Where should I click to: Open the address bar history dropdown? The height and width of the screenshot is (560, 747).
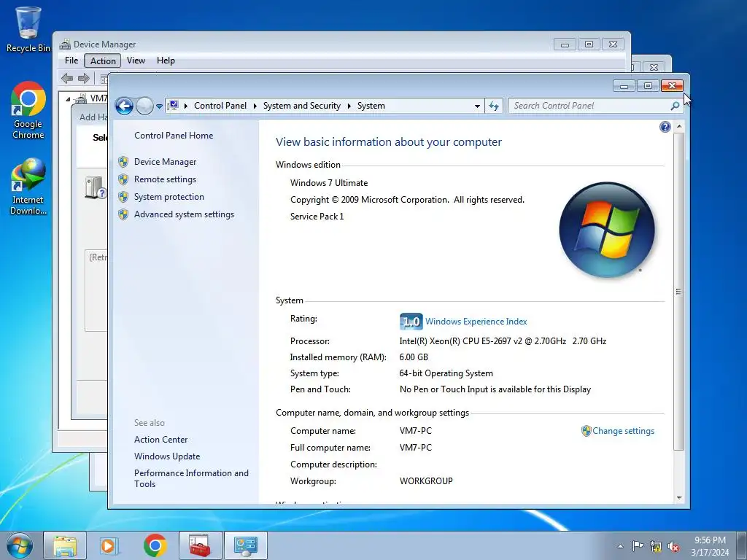pyautogui.click(x=477, y=106)
